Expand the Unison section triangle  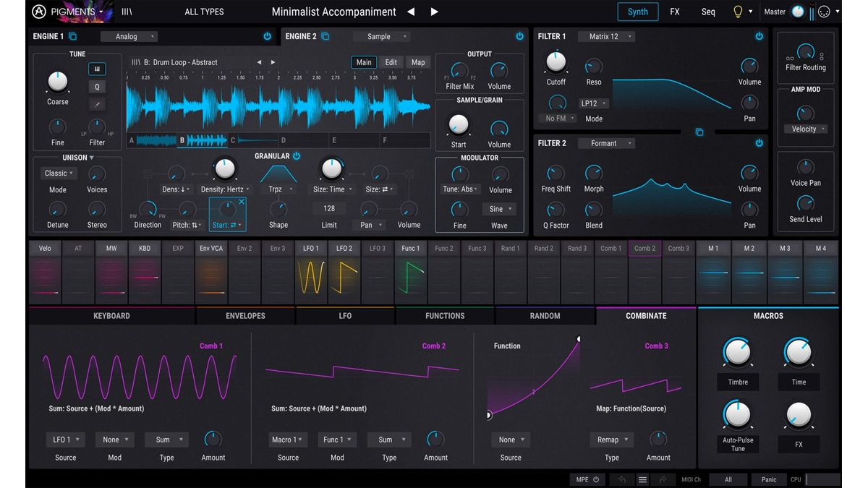pos(92,158)
